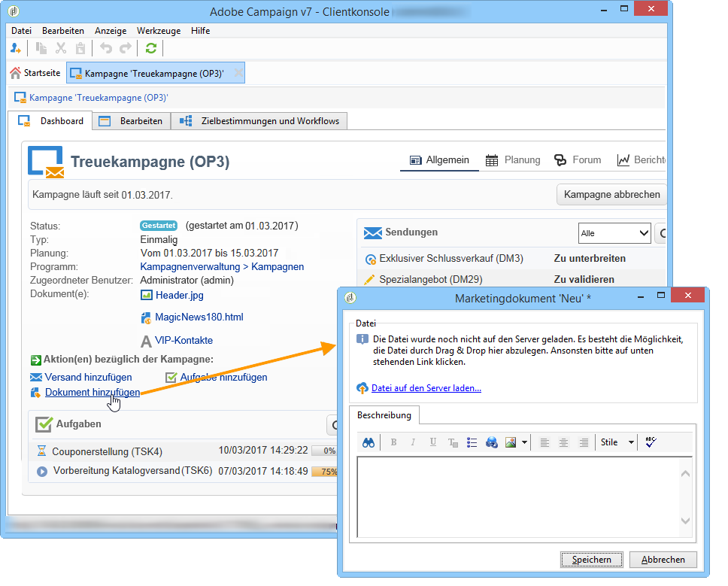Select the Beschreibung tab in the dialog
Screen dimensions: 728x586
coord(384,415)
